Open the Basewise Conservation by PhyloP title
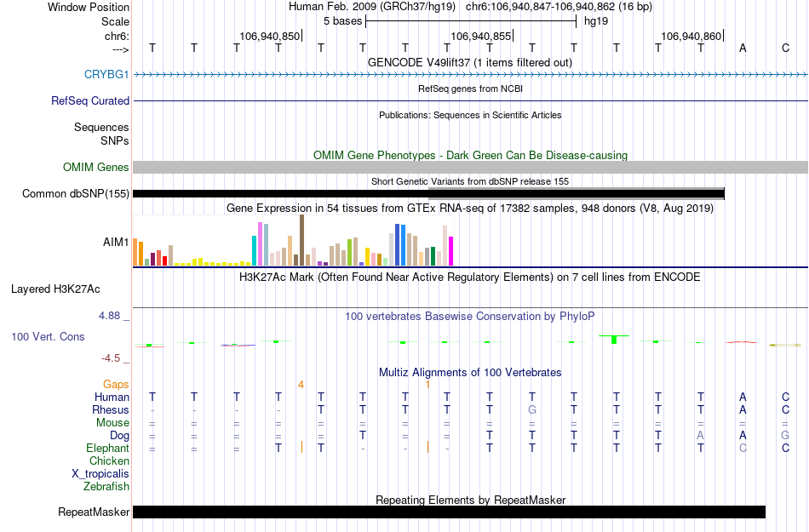Viewport: 809px width, 532px height. [x=470, y=316]
